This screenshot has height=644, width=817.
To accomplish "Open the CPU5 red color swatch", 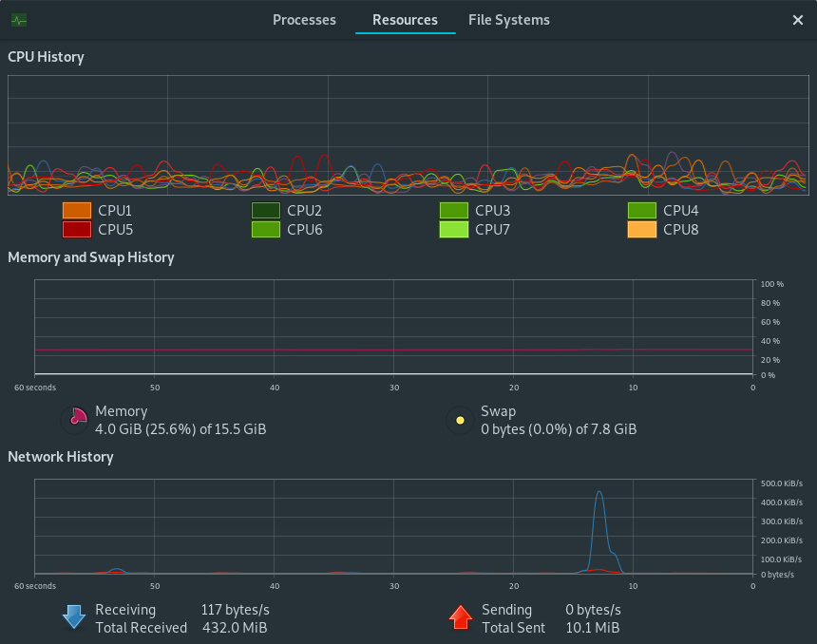I will coord(77,230).
